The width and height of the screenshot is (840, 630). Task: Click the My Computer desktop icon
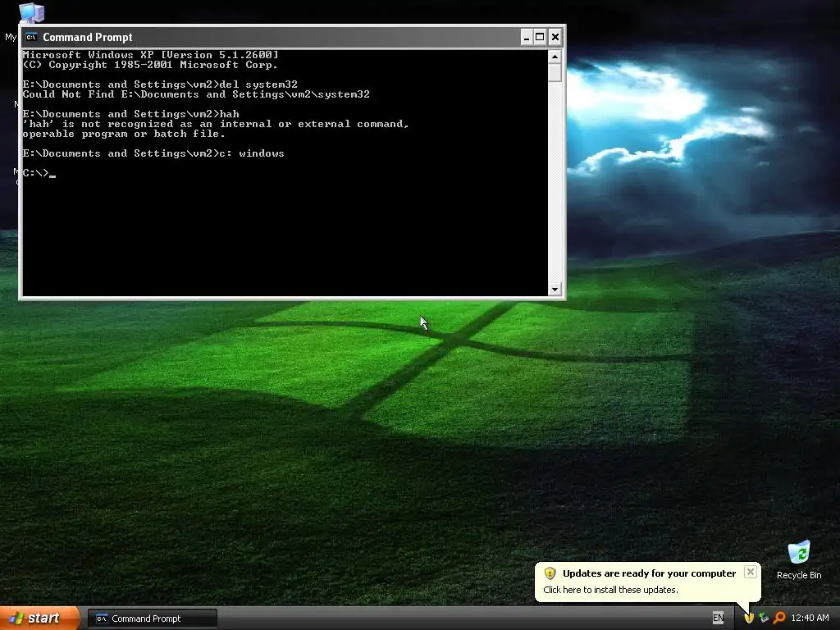31,11
